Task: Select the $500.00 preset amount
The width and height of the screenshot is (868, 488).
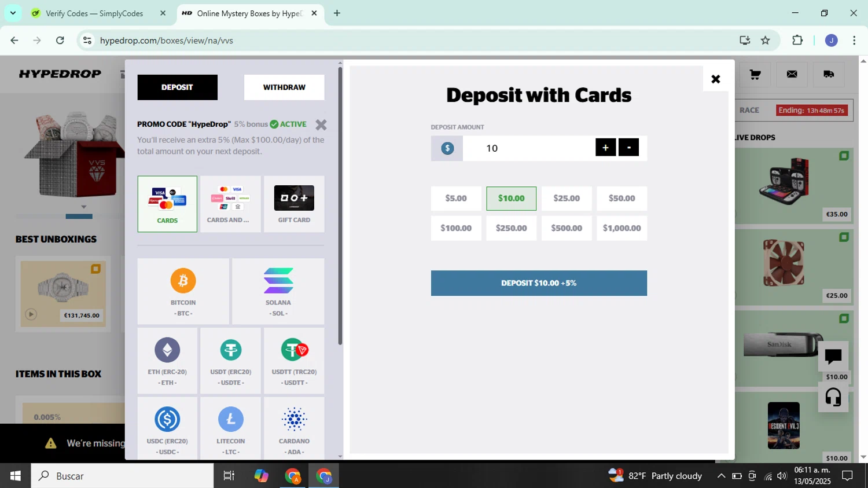Action: click(567, 228)
